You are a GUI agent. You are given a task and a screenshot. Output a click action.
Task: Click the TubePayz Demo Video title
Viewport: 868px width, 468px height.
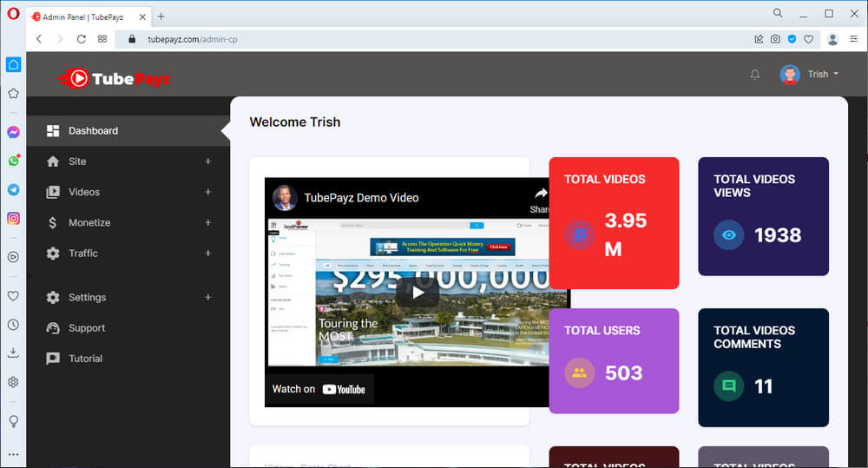pyautogui.click(x=361, y=198)
